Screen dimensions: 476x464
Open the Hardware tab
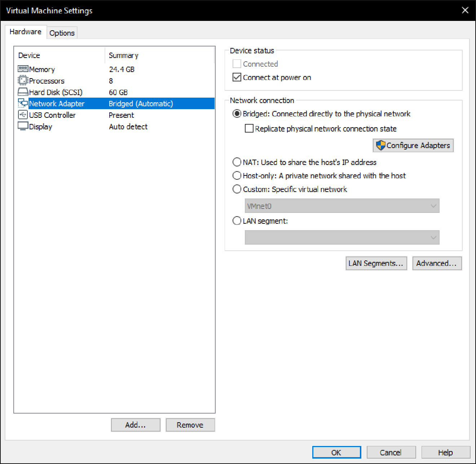[25, 32]
